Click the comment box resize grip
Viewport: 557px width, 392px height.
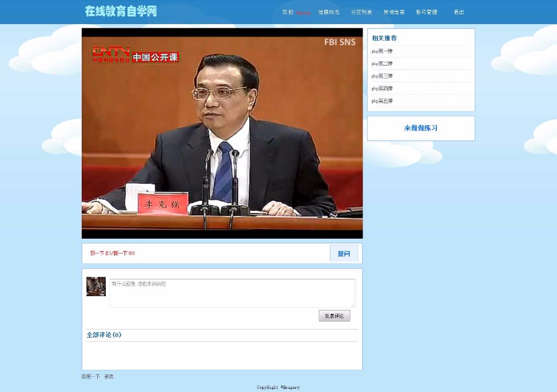[353, 305]
